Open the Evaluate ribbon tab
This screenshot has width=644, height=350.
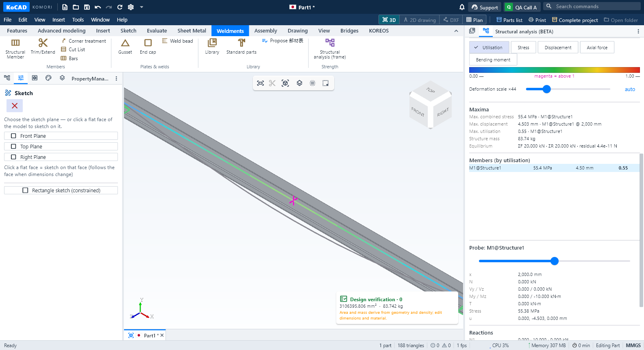click(x=157, y=31)
